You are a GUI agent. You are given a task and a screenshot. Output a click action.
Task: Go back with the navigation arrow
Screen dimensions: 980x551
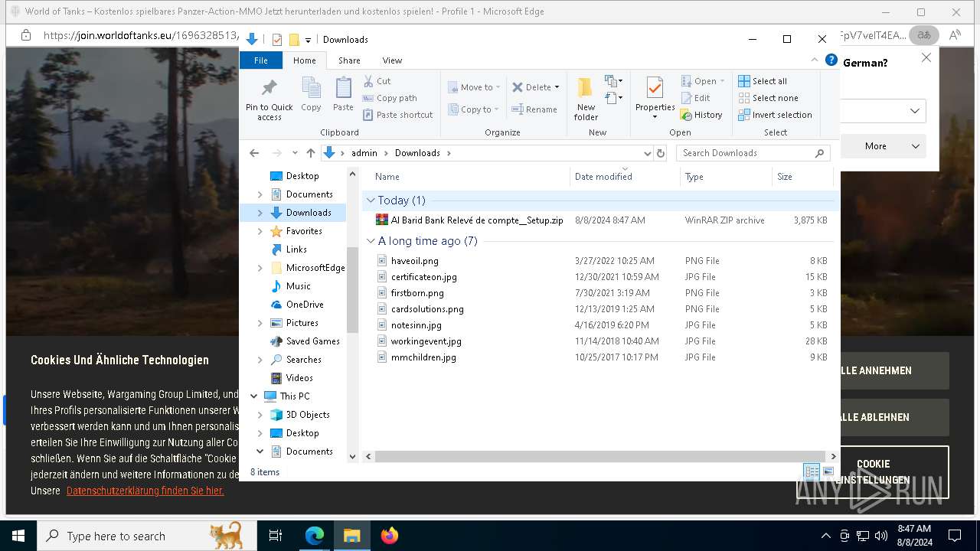[x=255, y=153]
